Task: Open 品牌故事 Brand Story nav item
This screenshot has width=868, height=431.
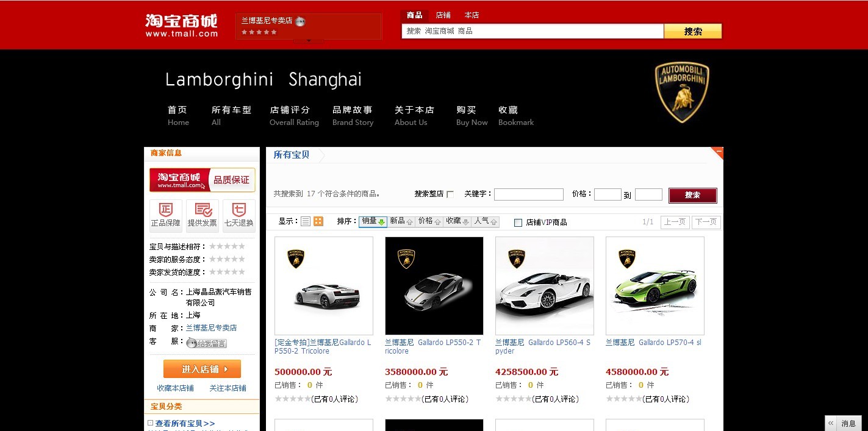Action: tap(353, 115)
